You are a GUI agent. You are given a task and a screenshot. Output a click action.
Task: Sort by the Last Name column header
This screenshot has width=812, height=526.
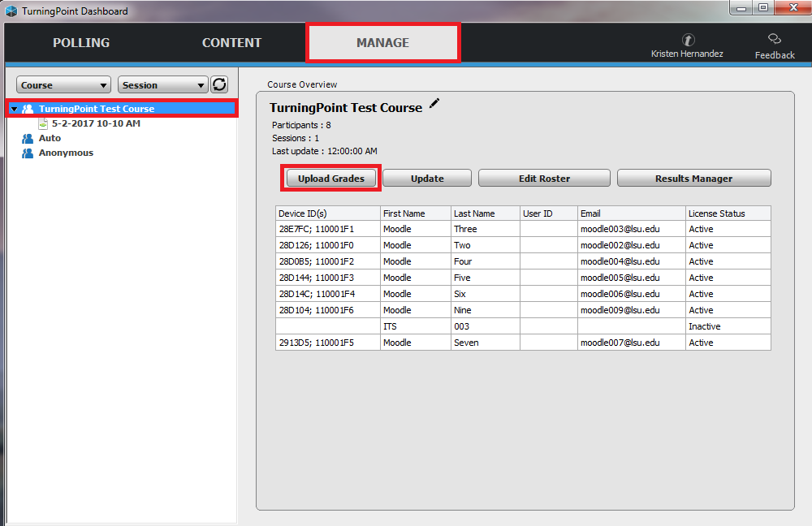pos(486,213)
